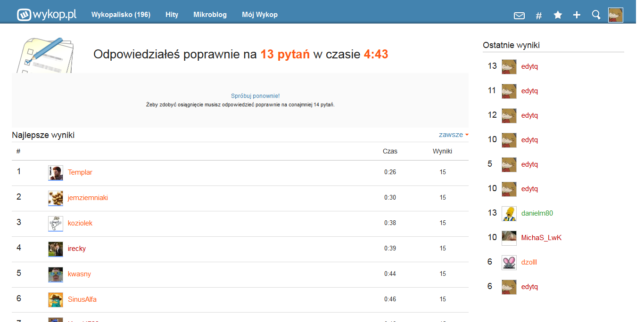Click edytq link beside score 12
The width and height of the screenshot is (644, 322).
pos(529,115)
